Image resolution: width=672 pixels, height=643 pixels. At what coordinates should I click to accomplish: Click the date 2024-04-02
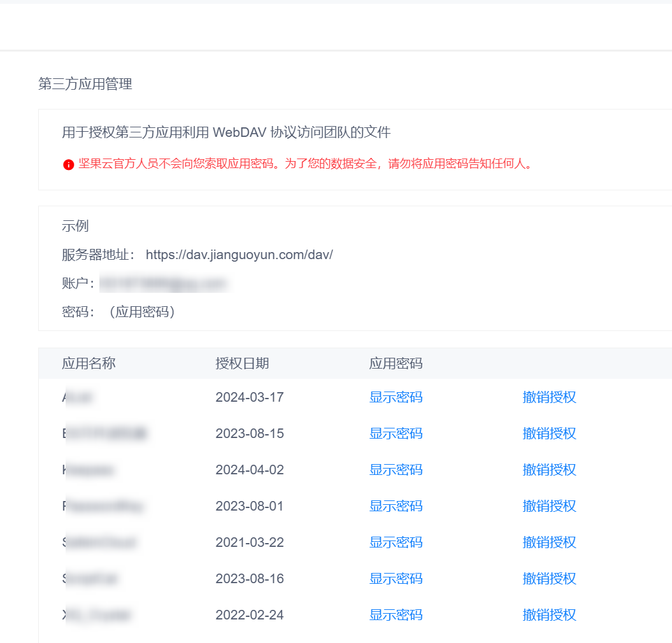pos(250,470)
